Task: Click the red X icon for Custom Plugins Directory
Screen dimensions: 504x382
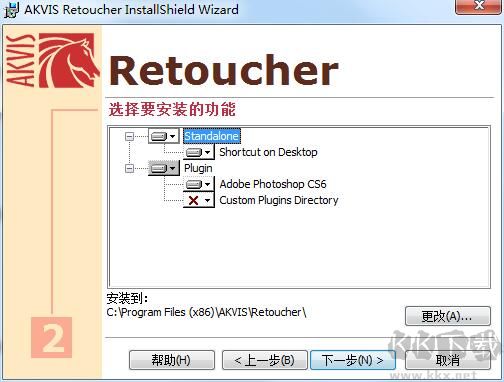Action: tap(193, 200)
